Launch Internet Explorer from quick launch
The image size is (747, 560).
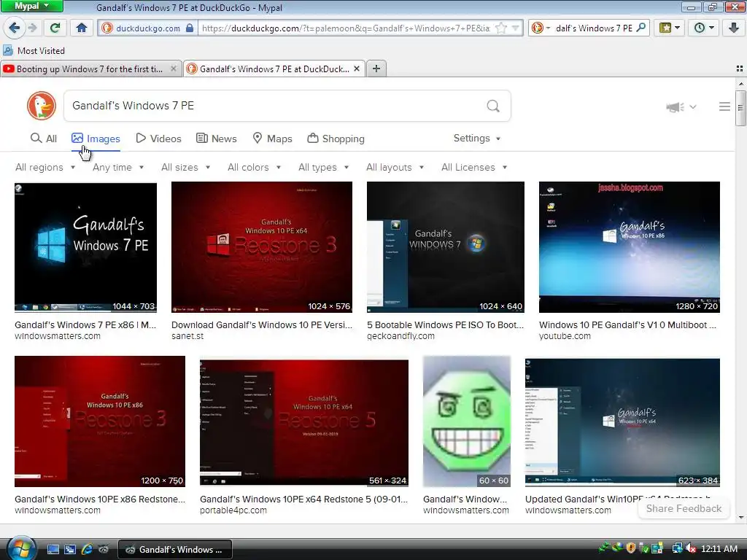[87, 549]
